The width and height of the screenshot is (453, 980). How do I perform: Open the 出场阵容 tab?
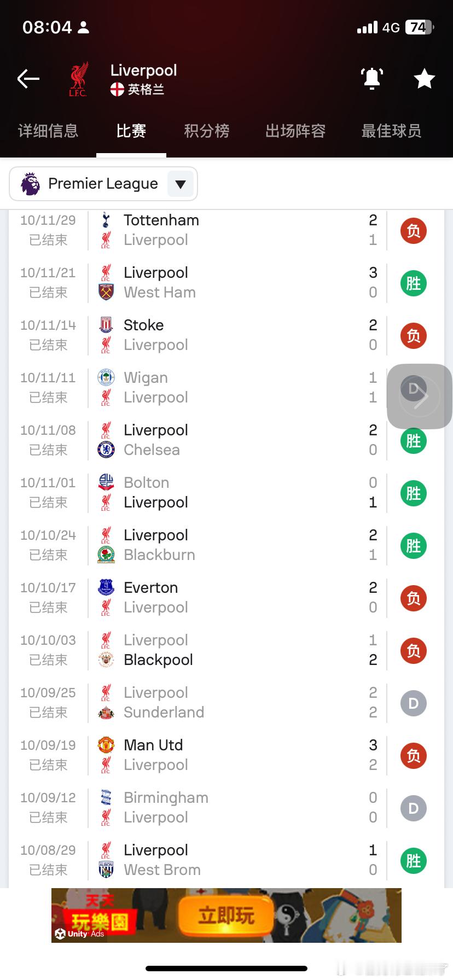pos(295,131)
